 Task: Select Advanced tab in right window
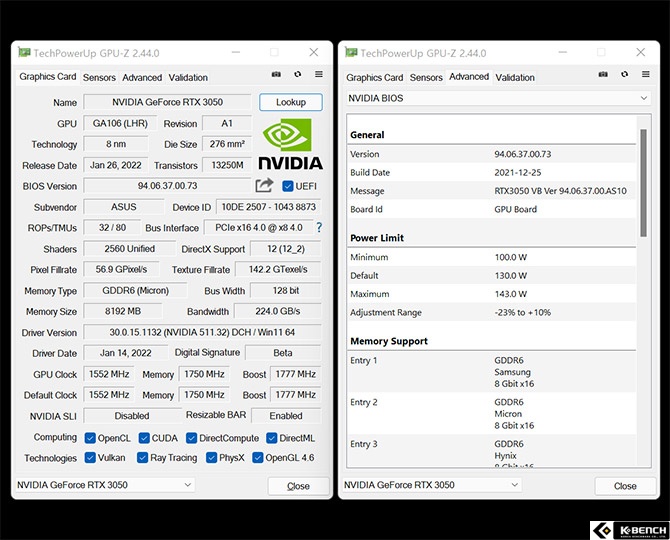(469, 77)
